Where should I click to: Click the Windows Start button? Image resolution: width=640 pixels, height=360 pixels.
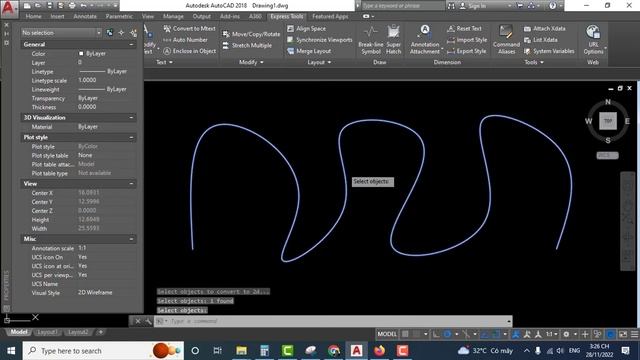(11, 351)
